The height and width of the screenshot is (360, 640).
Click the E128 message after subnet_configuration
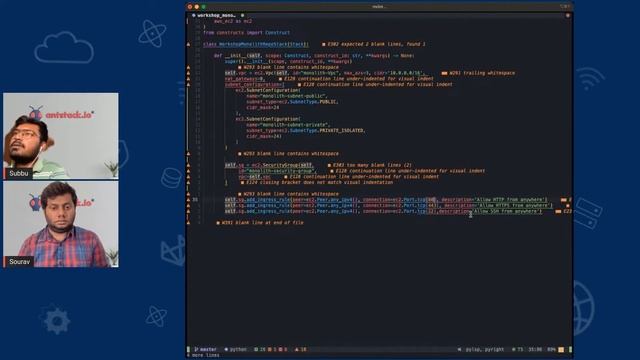375,84
